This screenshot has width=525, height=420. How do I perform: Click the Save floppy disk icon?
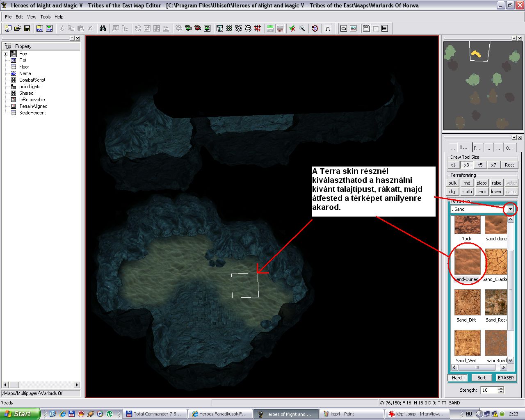pos(27,28)
